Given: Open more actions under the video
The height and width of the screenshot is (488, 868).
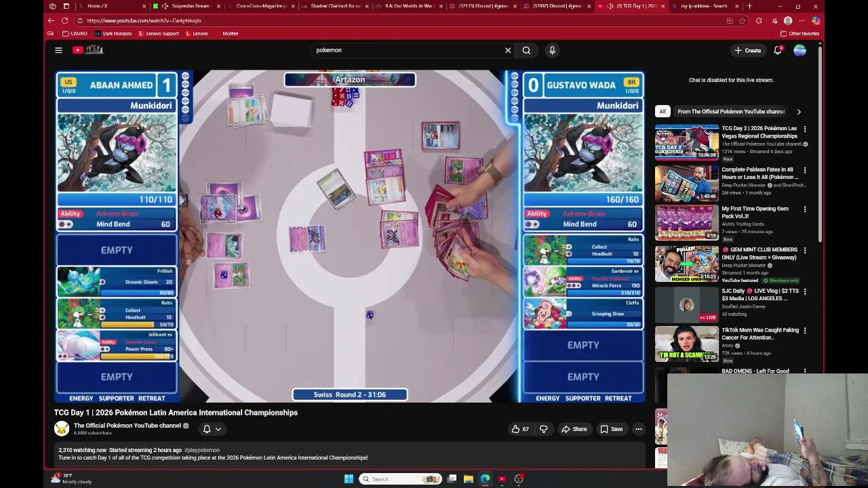Looking at the screenshot, I should click(638, 429).
